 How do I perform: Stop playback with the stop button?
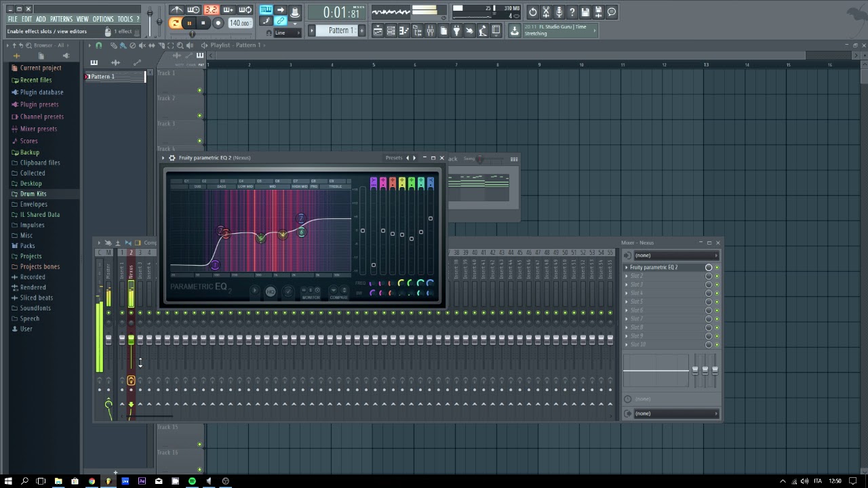click(x=203, y=23)
